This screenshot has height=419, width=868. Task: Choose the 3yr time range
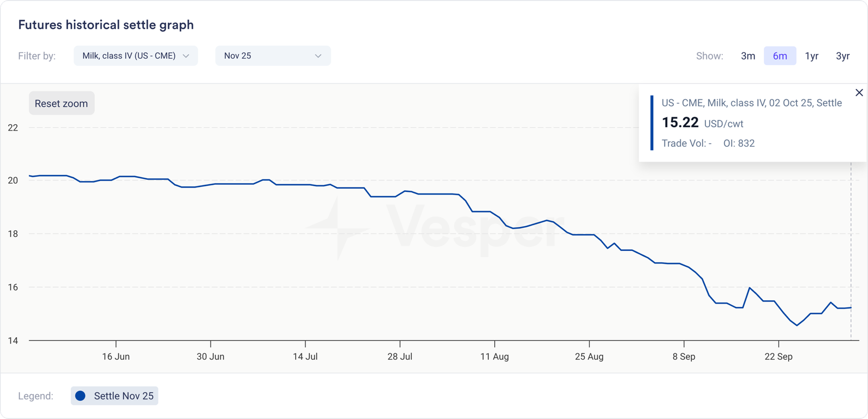843,56
